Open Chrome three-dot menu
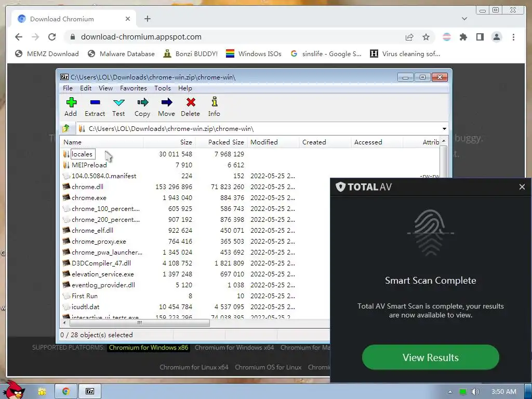 [x=513, y=37]
